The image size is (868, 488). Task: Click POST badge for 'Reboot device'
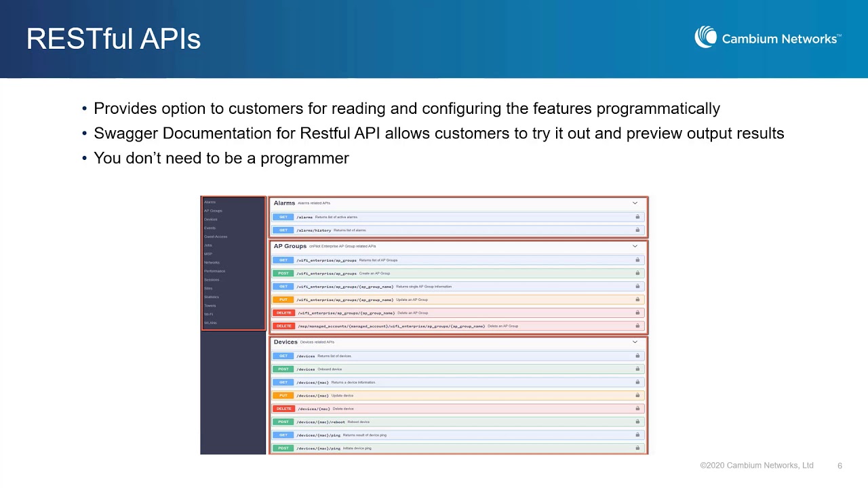pos(283,422)
